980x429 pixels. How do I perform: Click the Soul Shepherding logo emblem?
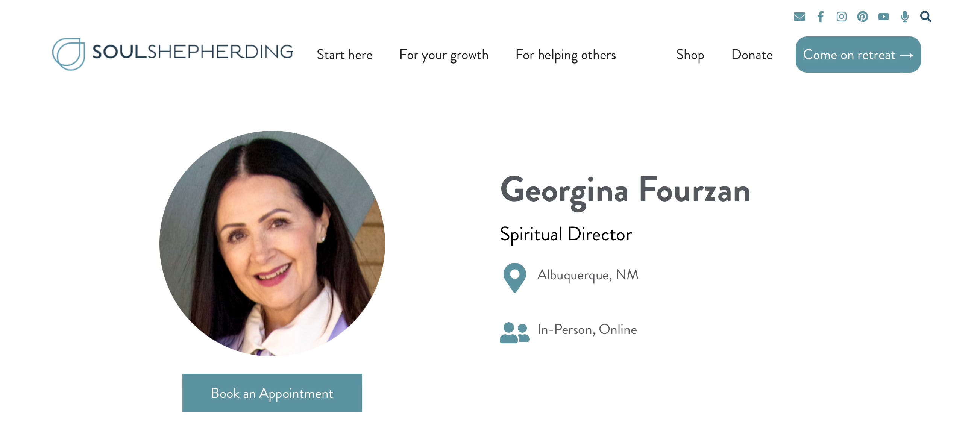click(69, 54)
